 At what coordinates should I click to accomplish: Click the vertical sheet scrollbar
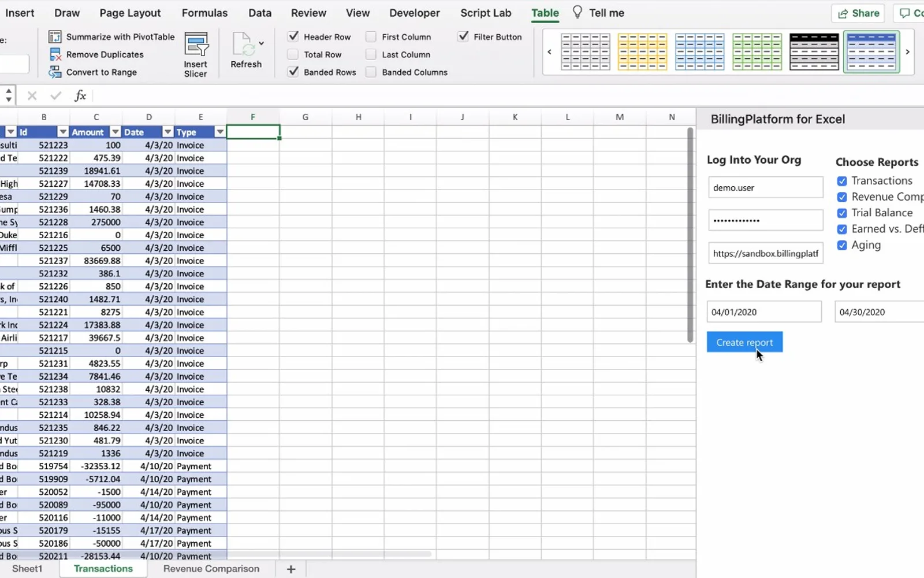tap(690, 235)
